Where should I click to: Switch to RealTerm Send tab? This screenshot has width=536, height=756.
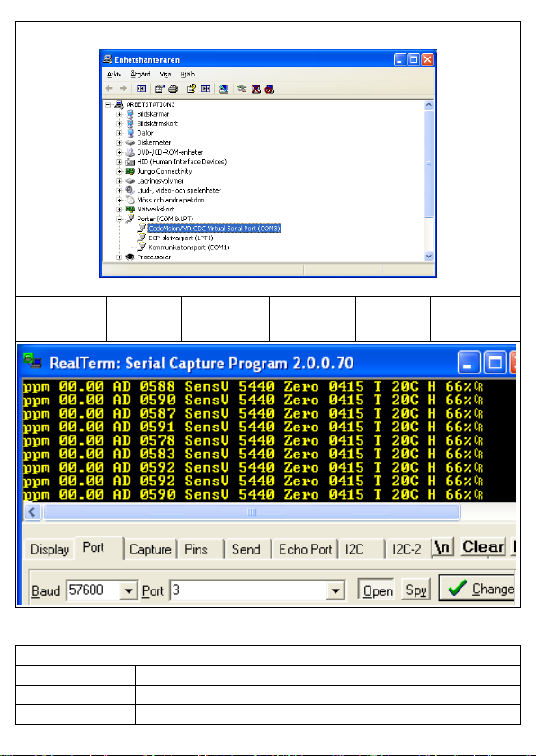tap(248, 549)
